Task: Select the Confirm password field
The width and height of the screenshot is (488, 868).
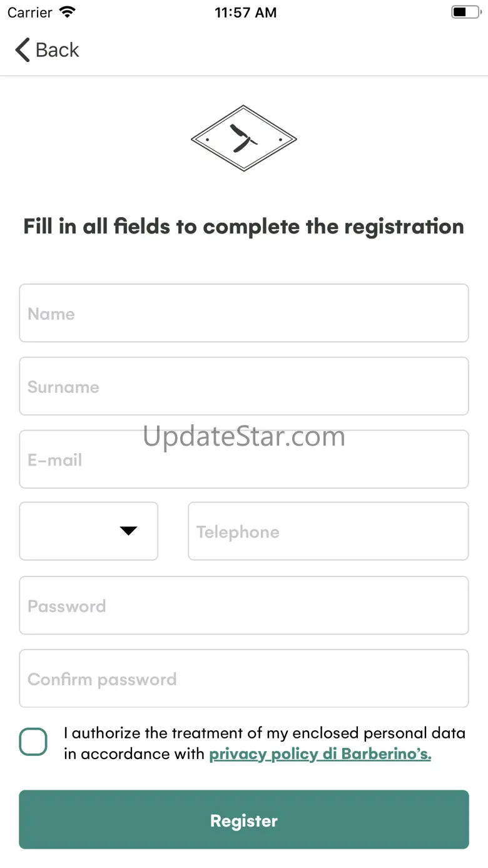Action: point(244,679)
